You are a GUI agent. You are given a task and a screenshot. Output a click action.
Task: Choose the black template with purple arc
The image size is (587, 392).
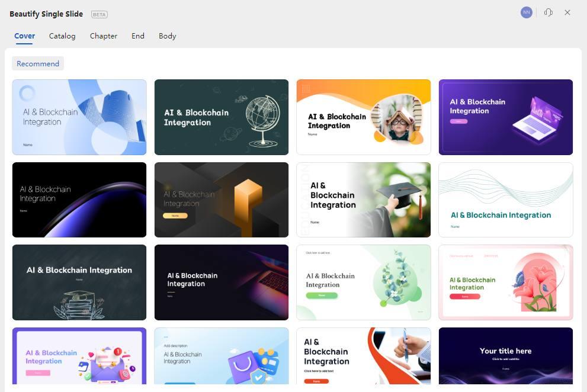click(79, 200)
